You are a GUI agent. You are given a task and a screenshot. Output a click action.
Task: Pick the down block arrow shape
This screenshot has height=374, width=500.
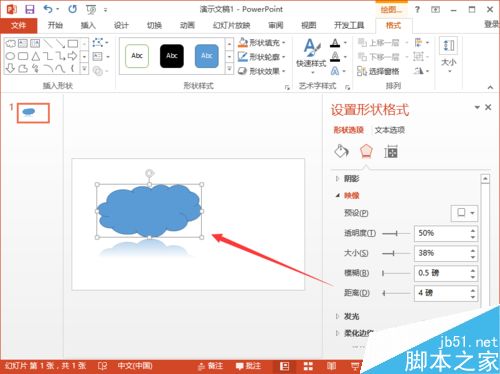(10, 68)
